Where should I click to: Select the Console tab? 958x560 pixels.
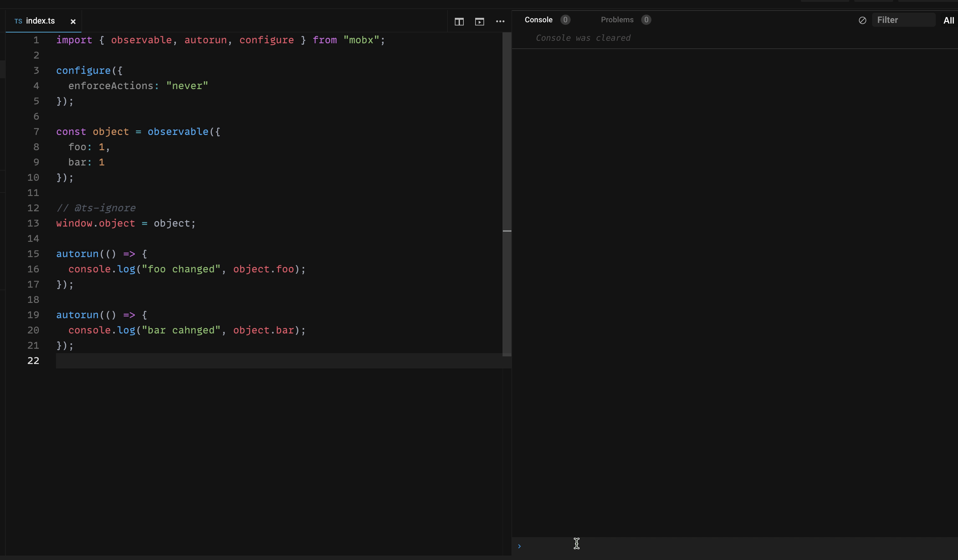pyautogui.click(x=538, y=20)
